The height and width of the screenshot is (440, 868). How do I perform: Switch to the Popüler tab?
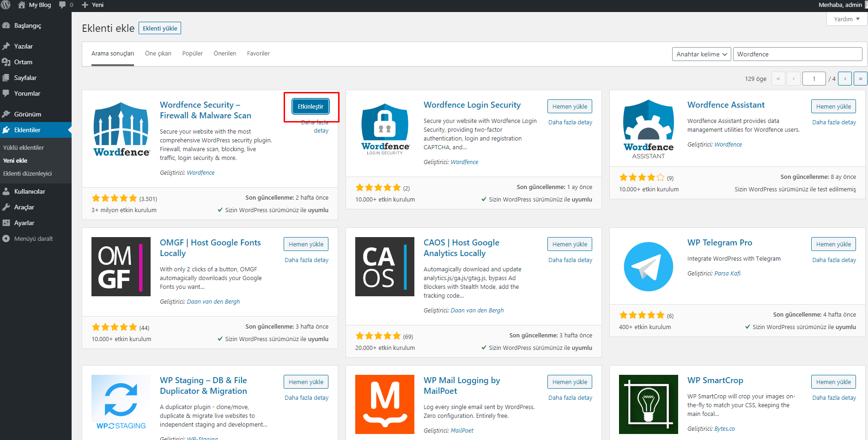click(192, 54)
